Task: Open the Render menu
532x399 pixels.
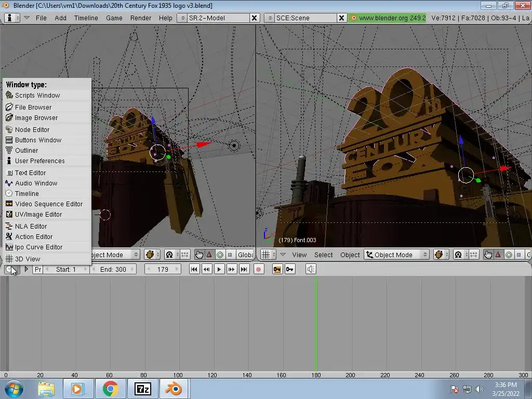Action: [x=140, y=18]
